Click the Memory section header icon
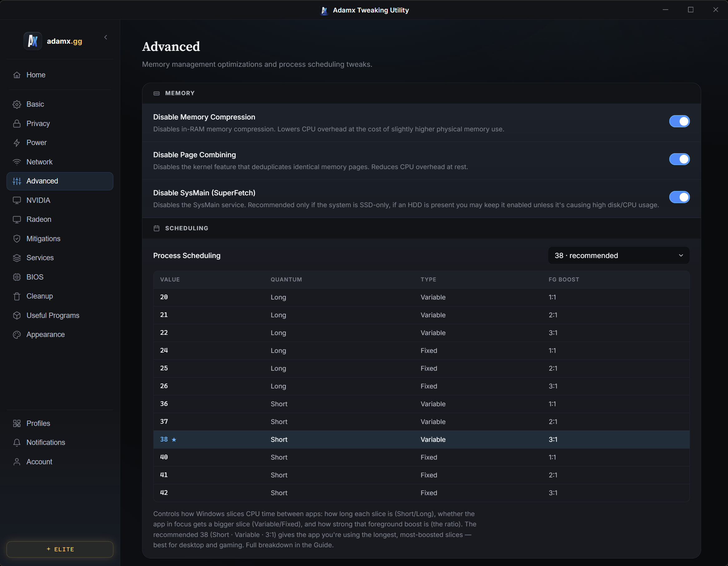The width and height of the screenshot is (728, 566). coord(156,93)
